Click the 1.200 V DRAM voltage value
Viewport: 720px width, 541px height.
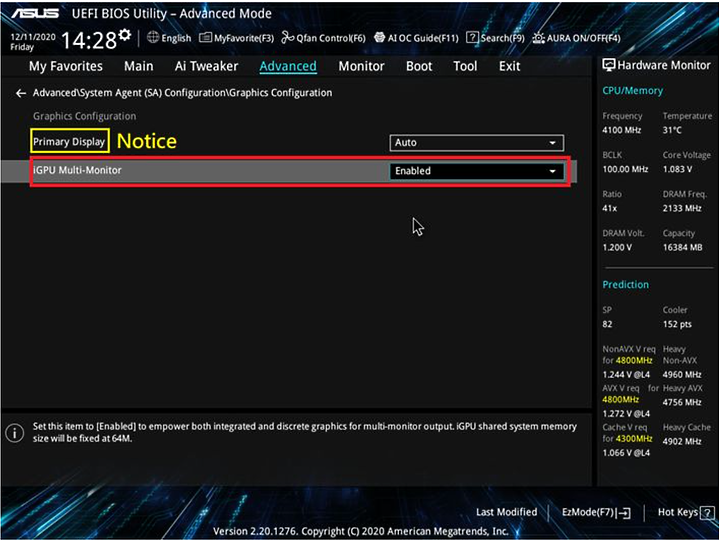coord(617,248)
